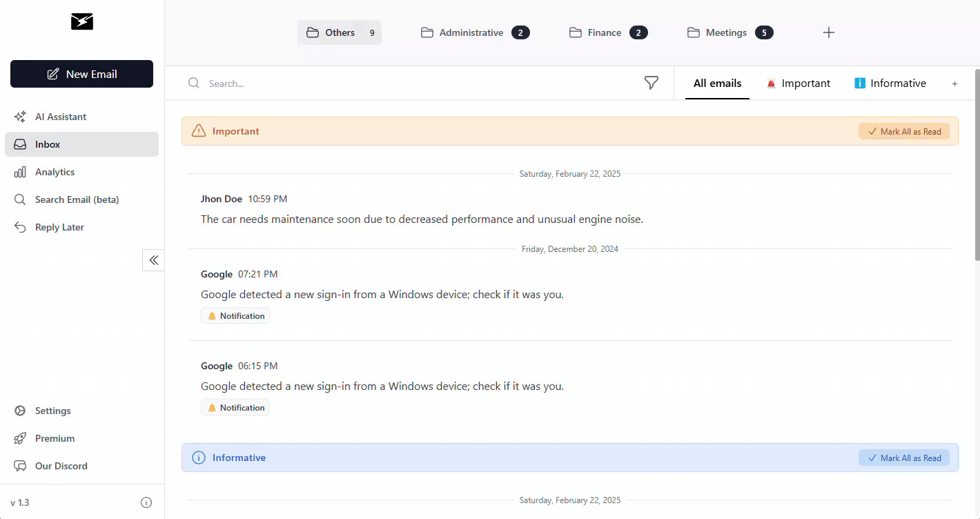
Task: Toggle the Notification tag on Google's 07:21 PM email
Action: pos(235,315)
